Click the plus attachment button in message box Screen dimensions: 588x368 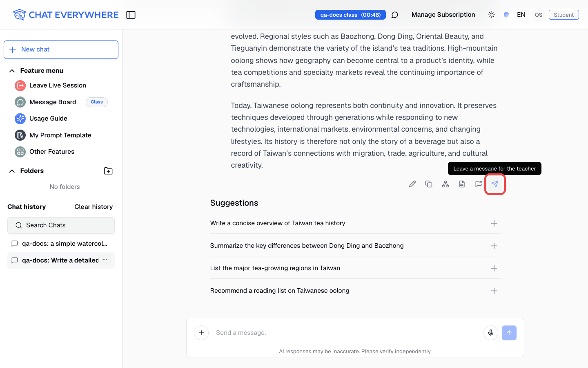[201, 333]
